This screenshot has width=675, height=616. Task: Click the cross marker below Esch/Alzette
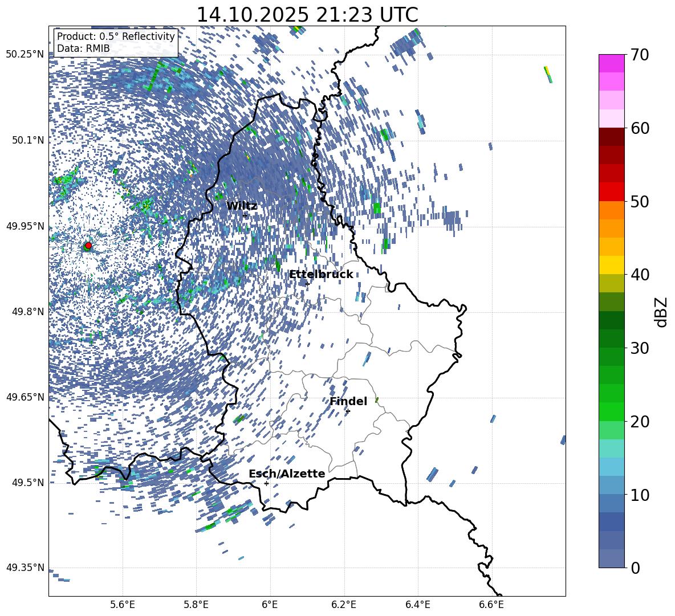[266, 483]
